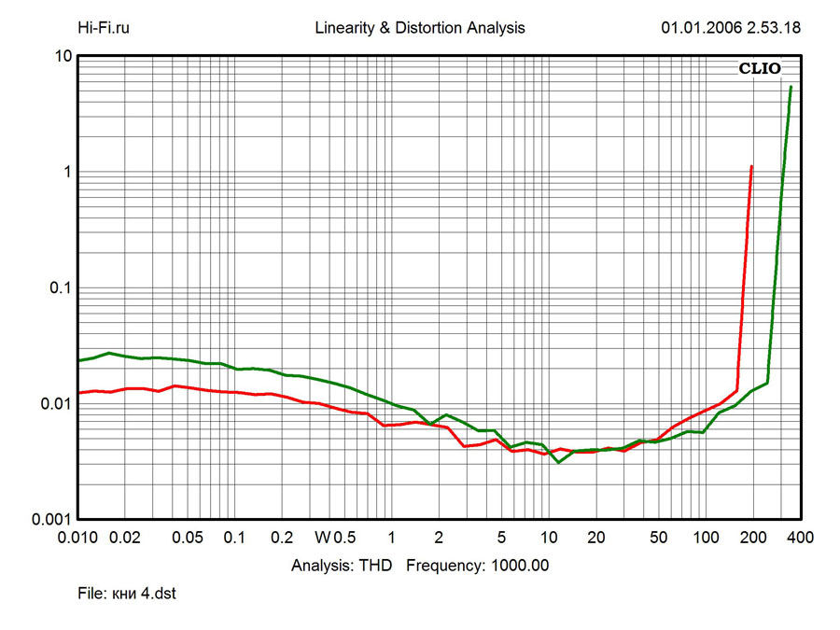Click the green curve's left starting point
The width and height of the screenshot is (840, 630).
pos(79,360)
